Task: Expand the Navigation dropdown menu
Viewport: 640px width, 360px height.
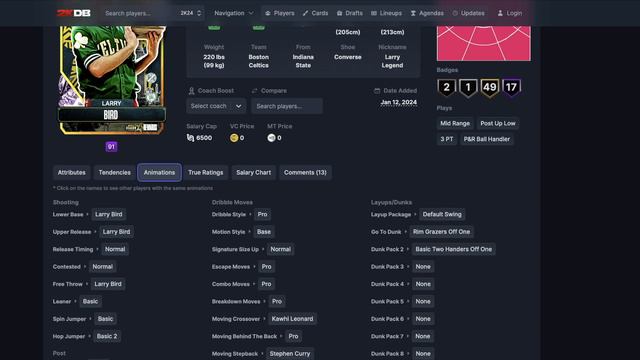Action: click(234, 13)
